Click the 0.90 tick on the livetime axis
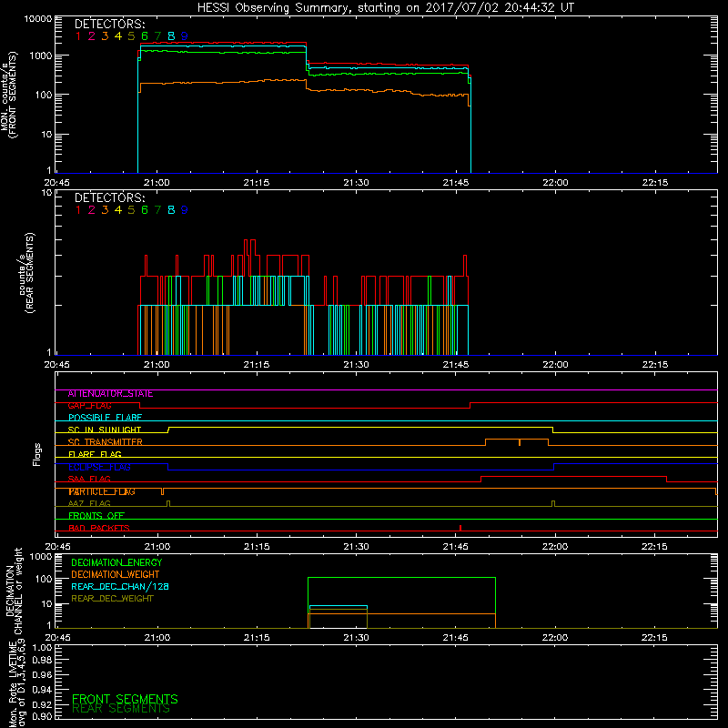The image size is (728, 728). click(42, 716)
